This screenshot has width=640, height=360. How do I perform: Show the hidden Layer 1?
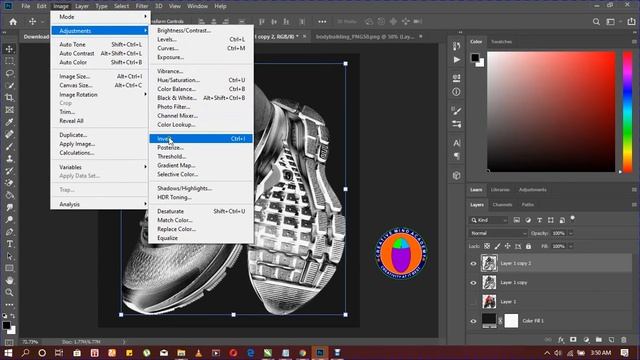[x=473, y=302]
